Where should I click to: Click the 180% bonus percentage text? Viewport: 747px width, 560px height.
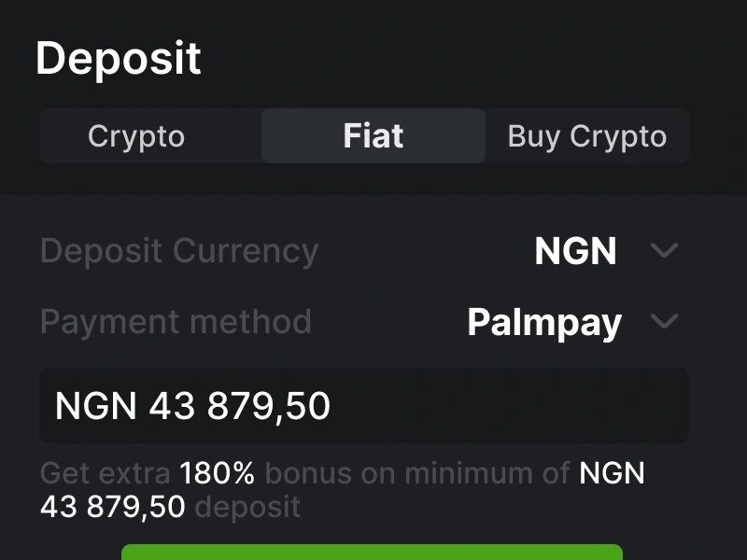point(217,473)
